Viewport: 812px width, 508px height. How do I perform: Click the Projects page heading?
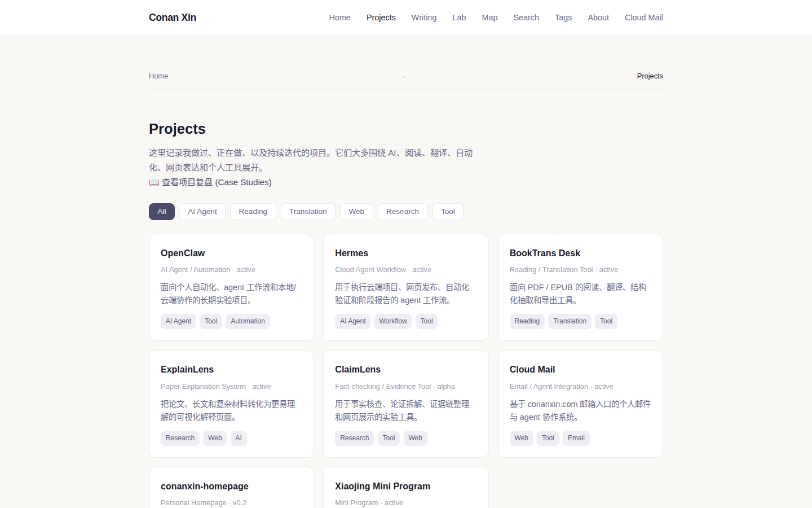pyautogui.click(x=177, y=129)
